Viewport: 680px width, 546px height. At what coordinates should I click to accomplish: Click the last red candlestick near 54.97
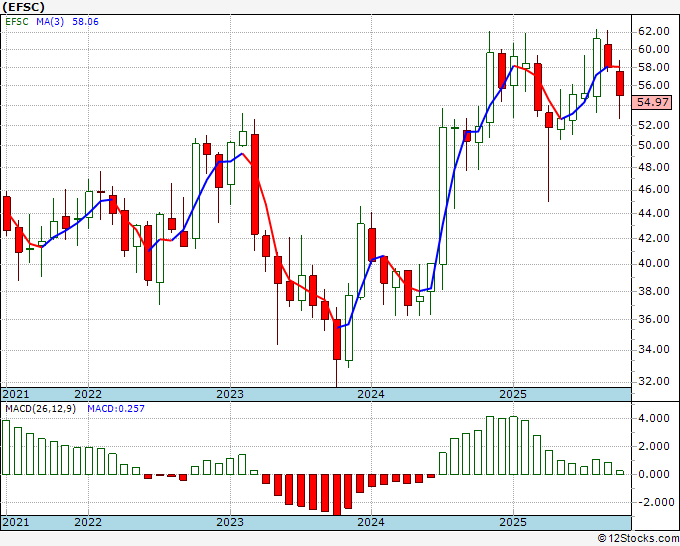[x=620, y=84]
